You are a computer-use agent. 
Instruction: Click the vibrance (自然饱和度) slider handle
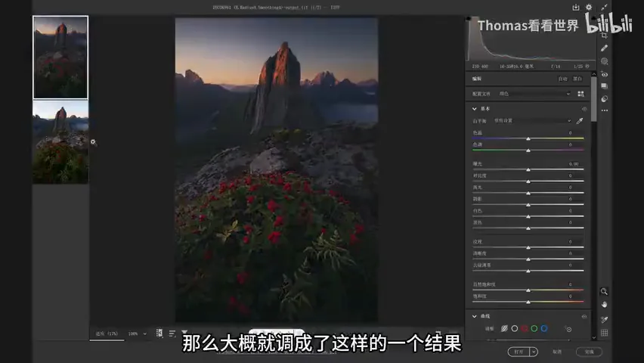click(x=528, y=290)
